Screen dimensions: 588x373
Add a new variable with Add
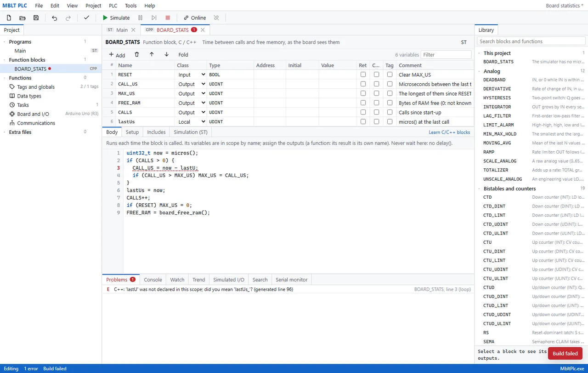[117, 55]
